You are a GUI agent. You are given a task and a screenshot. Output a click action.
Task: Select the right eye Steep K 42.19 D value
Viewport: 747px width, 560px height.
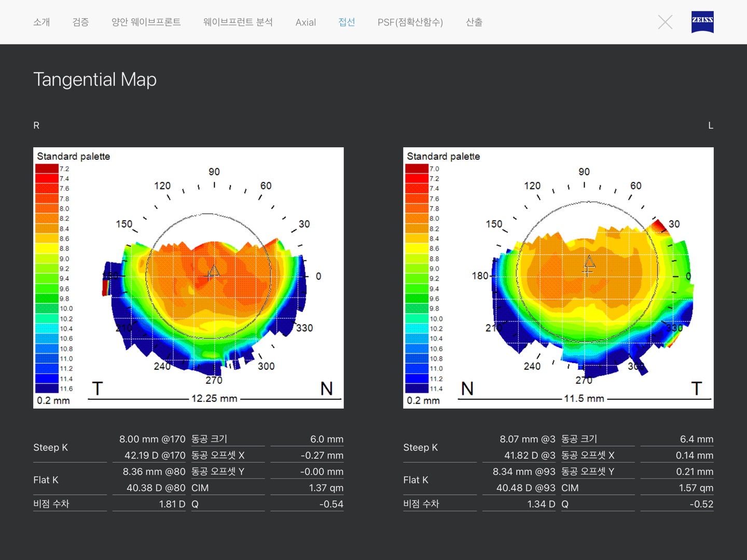[x=155, y=455]
